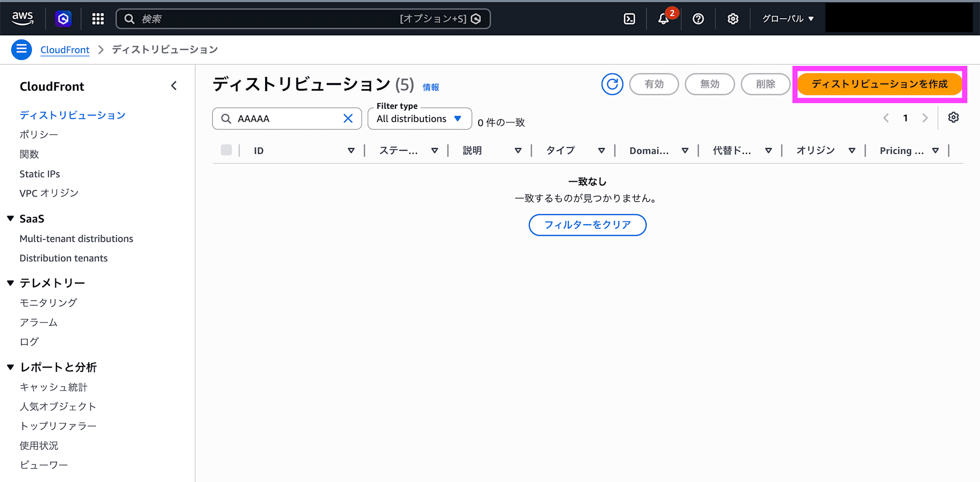
Task: Click the Amazon Q icon in header
Action: 63,19
